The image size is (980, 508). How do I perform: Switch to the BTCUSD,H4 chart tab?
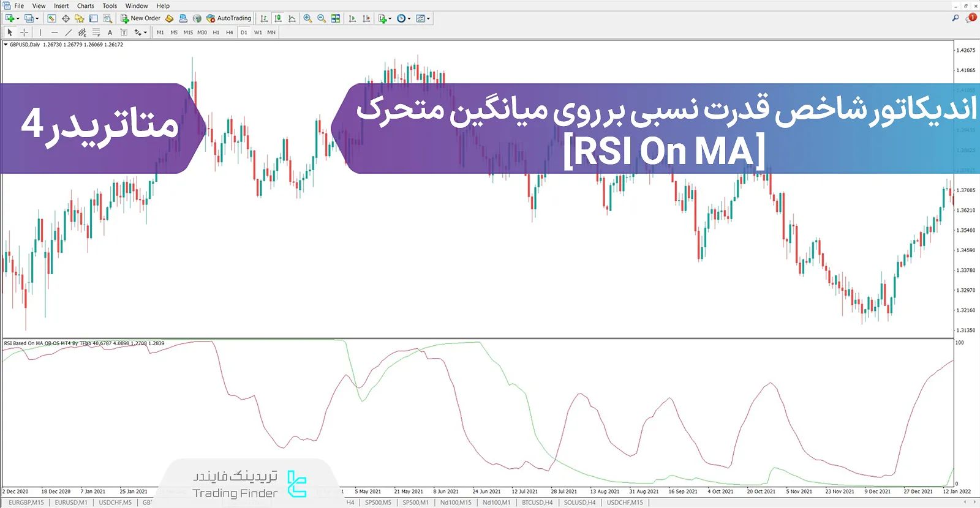(537, 502)
